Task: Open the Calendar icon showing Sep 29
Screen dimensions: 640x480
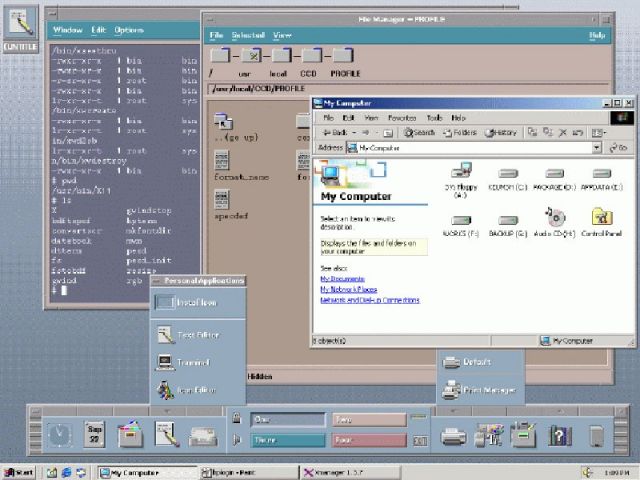Action: (94, 434)
